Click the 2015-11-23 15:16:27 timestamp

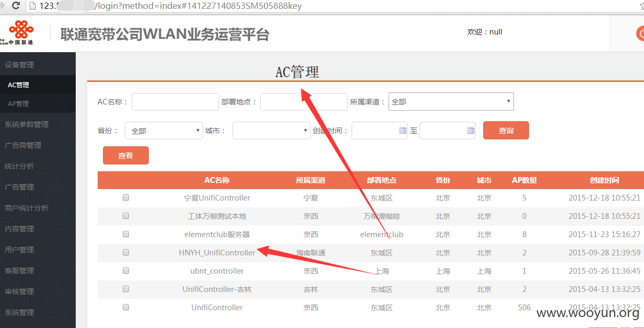(605, 235)
